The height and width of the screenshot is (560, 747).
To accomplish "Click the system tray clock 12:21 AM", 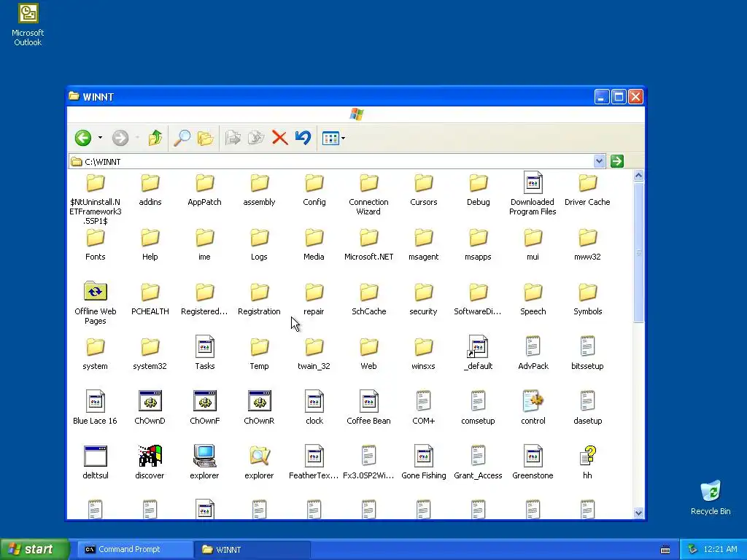I will [x=720, y=550].
